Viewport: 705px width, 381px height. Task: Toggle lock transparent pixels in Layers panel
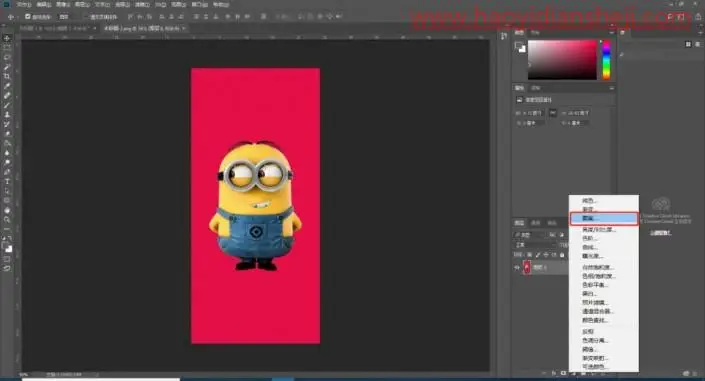(x=529, y=255)
